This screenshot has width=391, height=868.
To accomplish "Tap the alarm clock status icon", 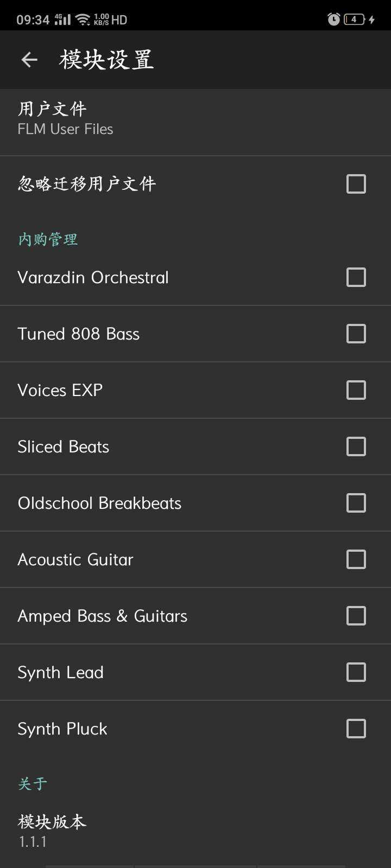I will pyautogui.click(x=333, y=20).
